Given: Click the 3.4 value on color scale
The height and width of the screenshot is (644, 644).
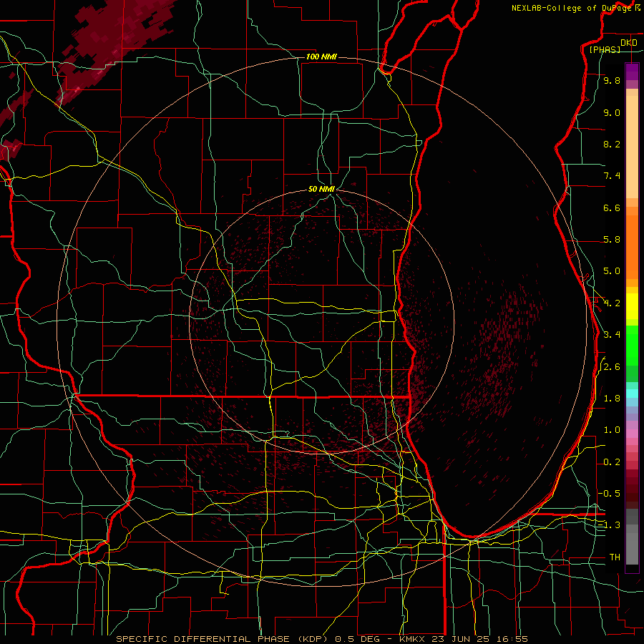Looking at the screenshot, I should [x=612, y=335].
